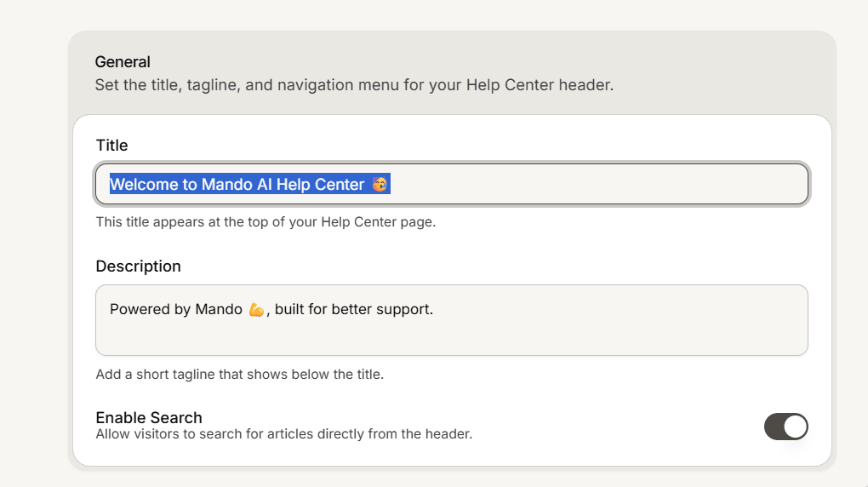Click "built for better support" in Description
The width and height of the screenshot is (868, 487).
tap(352, 309)
